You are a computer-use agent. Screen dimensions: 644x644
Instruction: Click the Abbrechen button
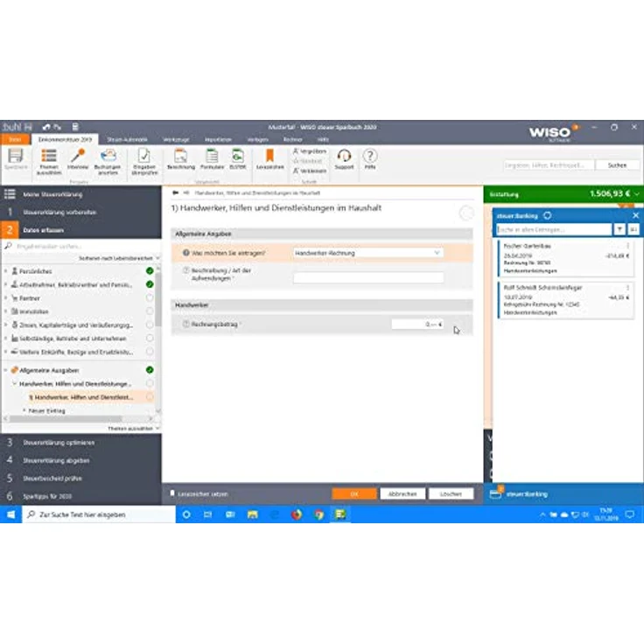402,493
